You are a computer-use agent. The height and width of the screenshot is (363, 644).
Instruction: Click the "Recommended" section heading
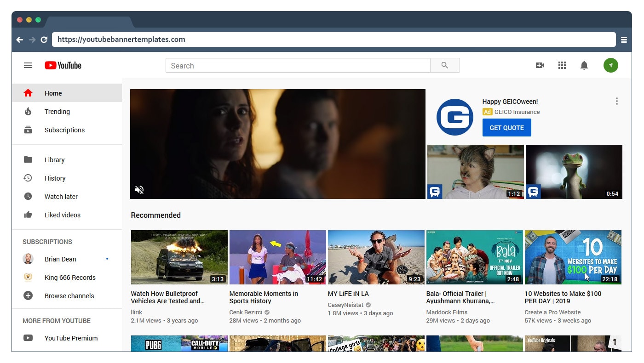(x=156, y=215)
